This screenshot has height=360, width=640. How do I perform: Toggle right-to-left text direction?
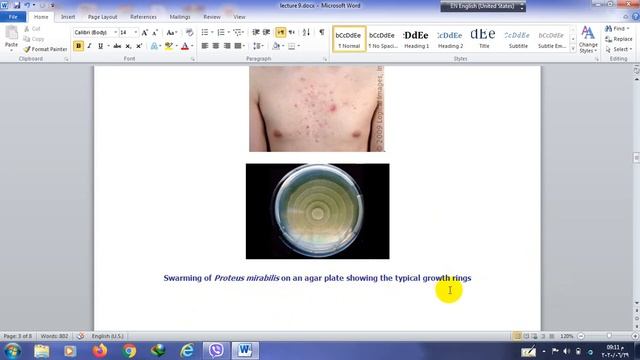[291, 32]
